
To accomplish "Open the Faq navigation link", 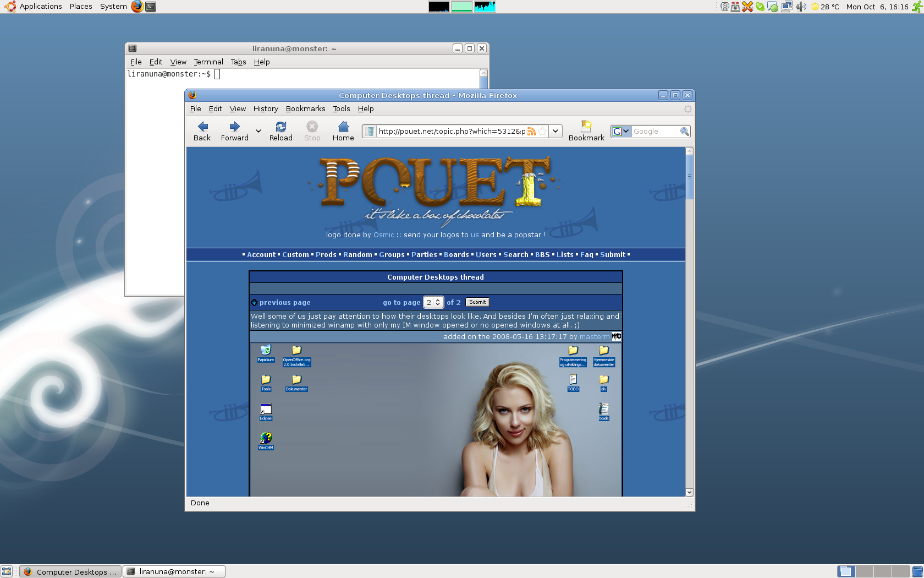I will 587,254.
